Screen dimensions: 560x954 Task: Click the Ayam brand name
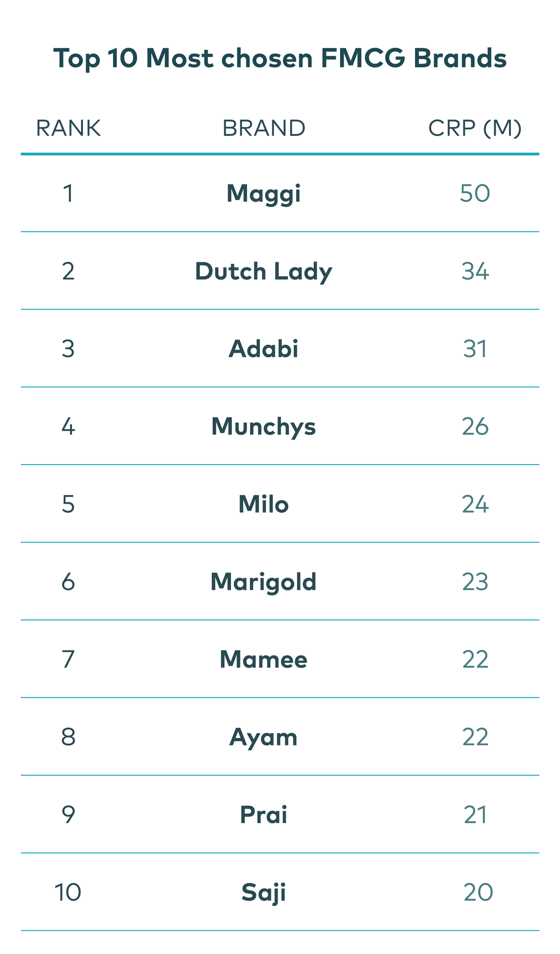click(x=264, y=737)
